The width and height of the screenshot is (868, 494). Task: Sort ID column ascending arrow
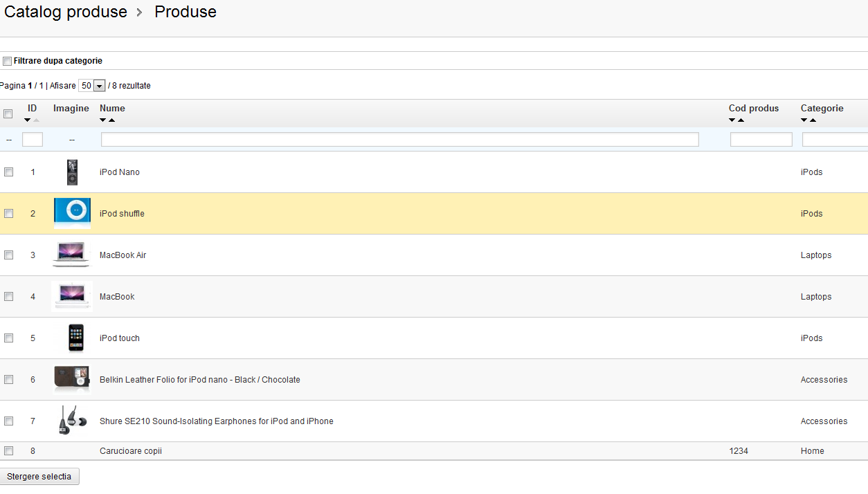(x=36, y=120)
